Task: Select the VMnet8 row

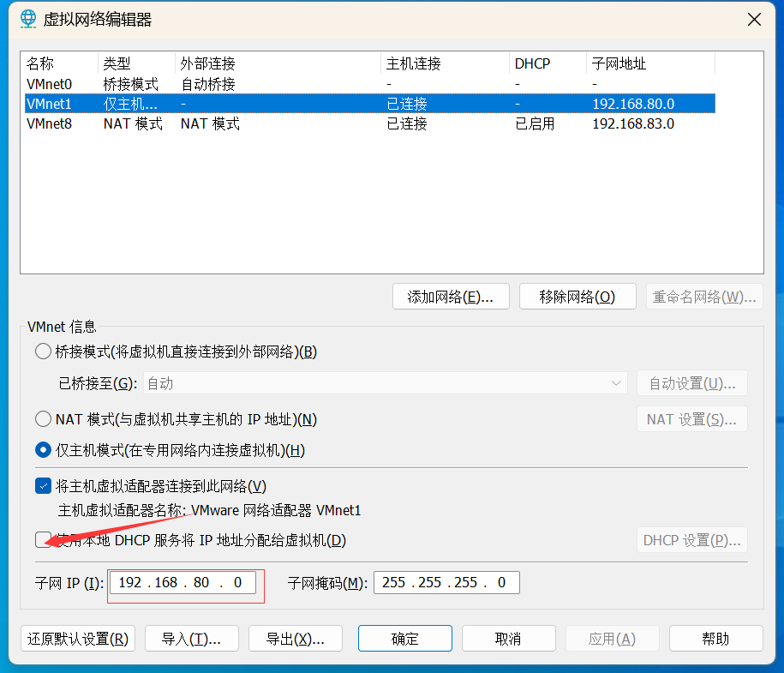Action: point(370,123)
